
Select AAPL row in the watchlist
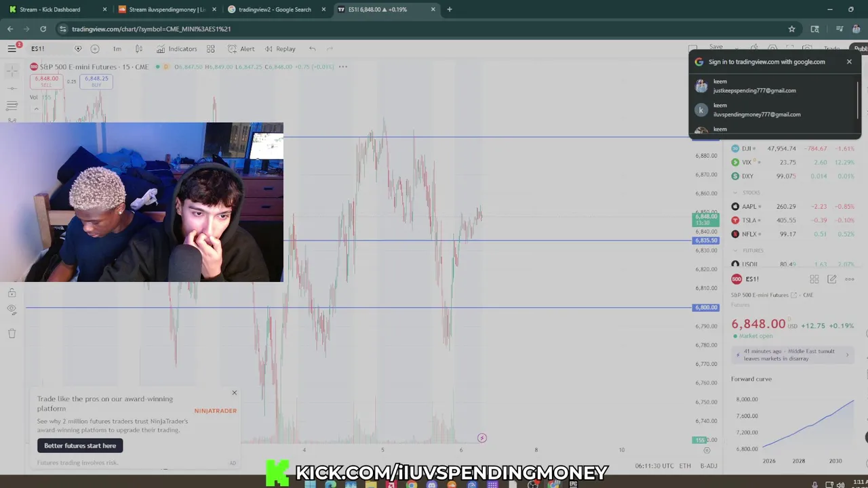pos(792,206)
